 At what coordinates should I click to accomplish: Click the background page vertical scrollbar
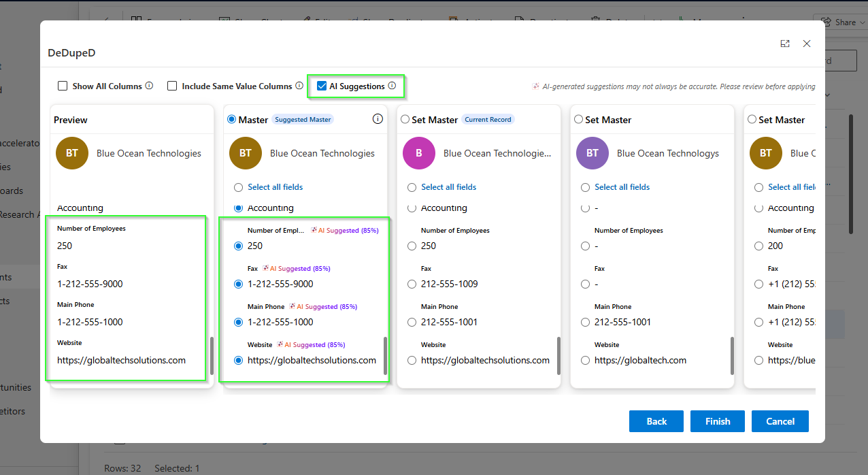click(850, 174)
